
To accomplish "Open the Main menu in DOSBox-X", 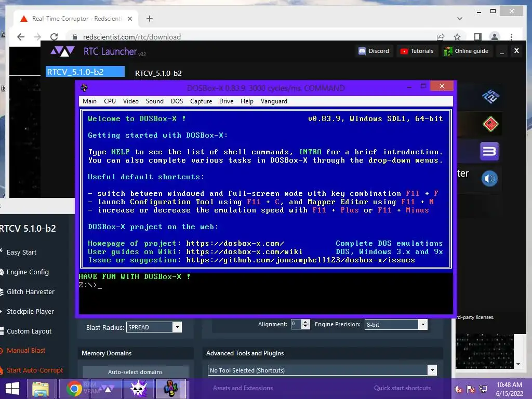I will click(89, 101).
